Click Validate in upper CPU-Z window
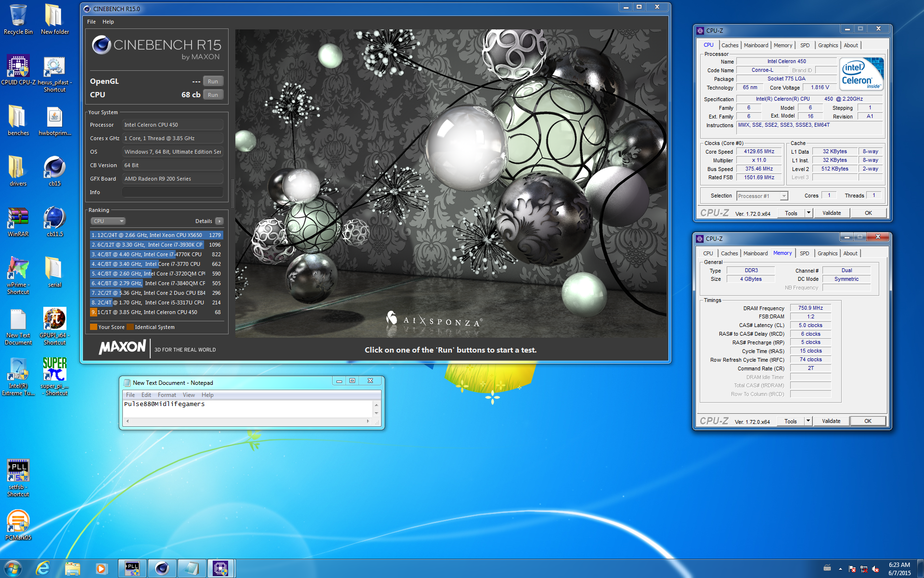Screen dimensions: 924x578 [832, 213]
